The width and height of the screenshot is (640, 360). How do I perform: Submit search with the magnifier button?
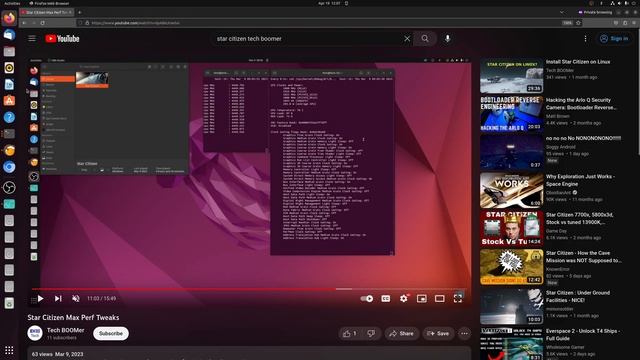425,38
